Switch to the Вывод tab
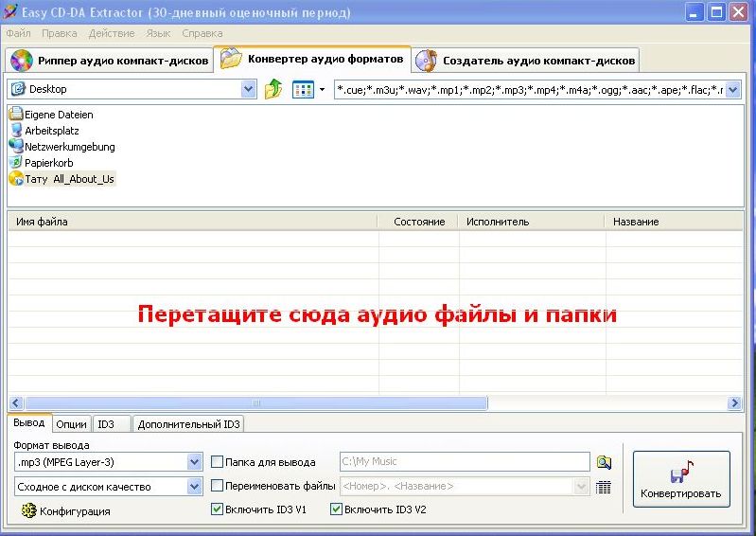The image size is (756, 536). click(x=29, y=422)
